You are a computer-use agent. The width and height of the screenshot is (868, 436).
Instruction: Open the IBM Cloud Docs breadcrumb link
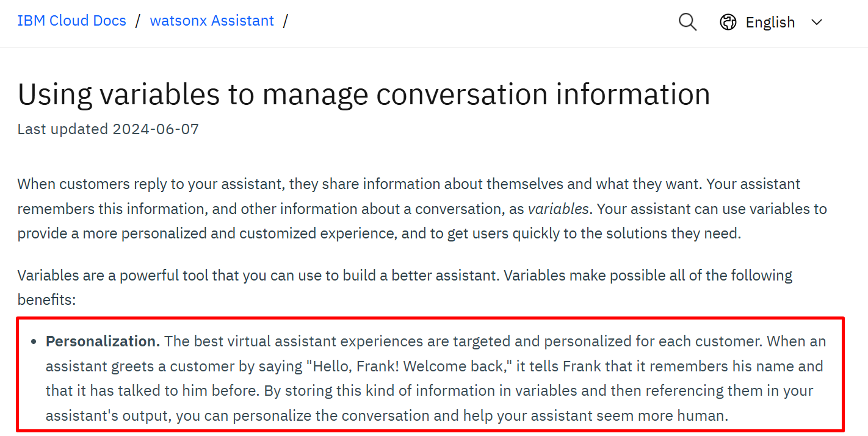pos(71,20)
